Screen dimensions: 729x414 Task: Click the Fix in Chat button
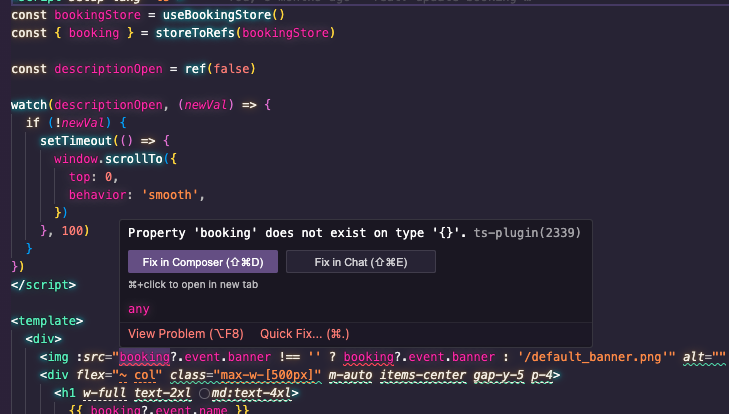point(361,262)
